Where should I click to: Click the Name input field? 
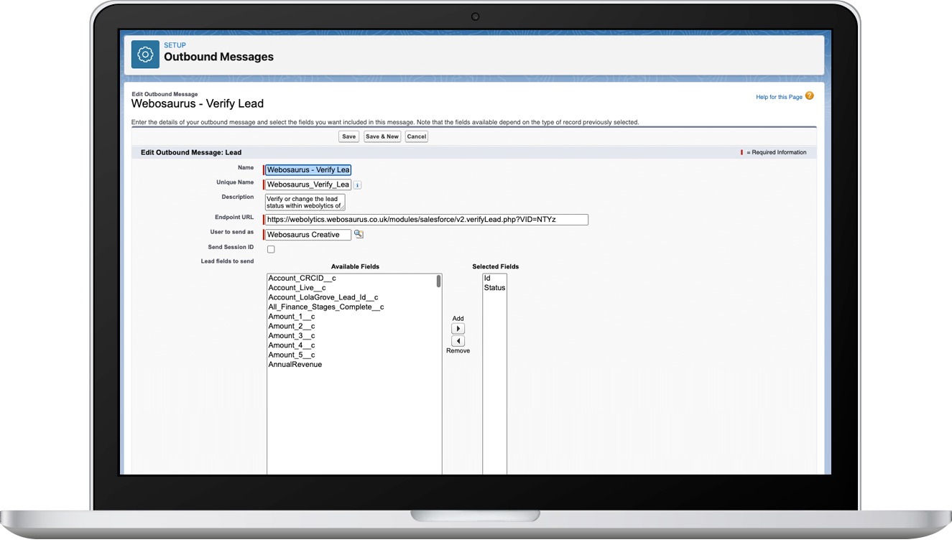pos(308,170)
